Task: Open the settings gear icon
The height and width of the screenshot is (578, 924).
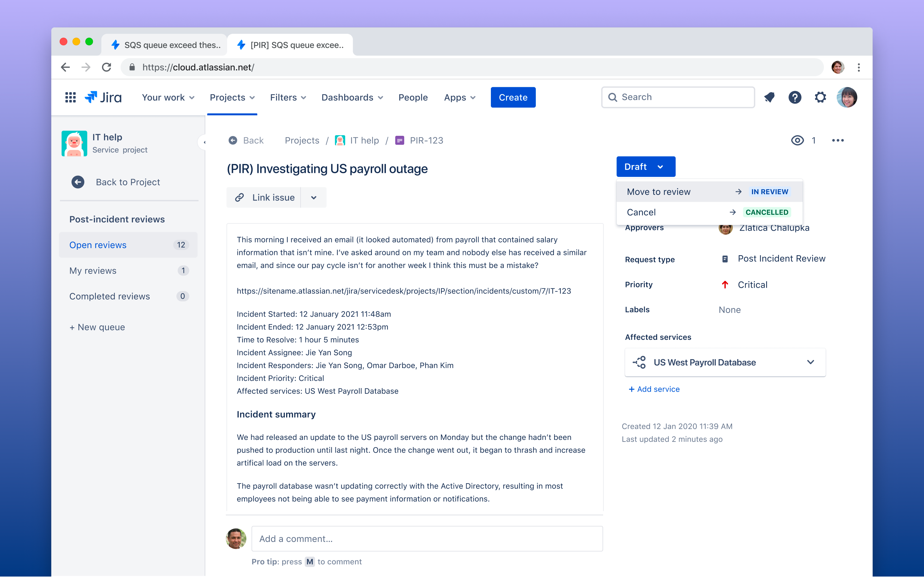Action: coord(820,97)
